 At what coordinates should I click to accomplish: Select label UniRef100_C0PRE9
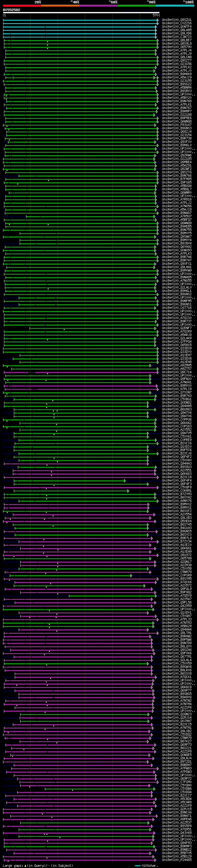176,440
